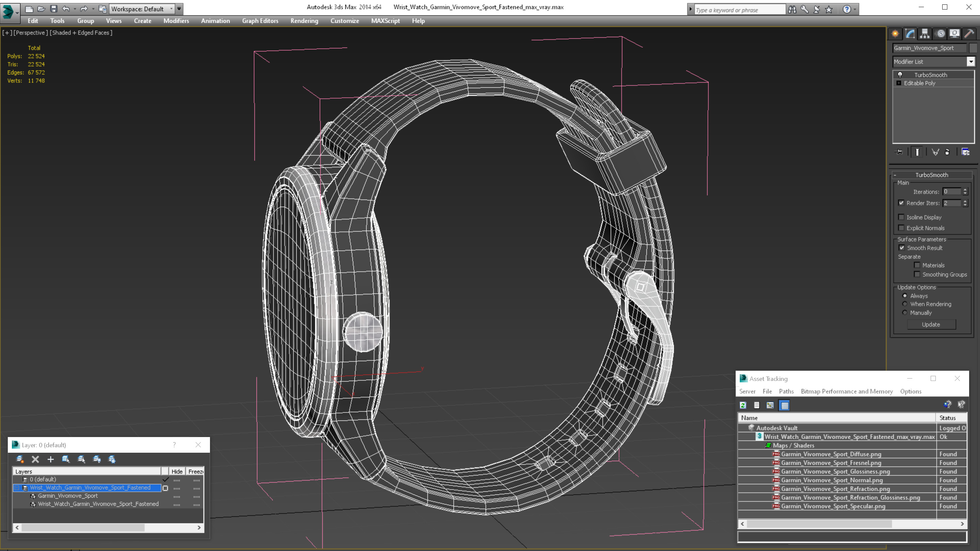This screenshot has width=980, height=551.
Task: Open the Edit menu
Action: tap(33, 21)
